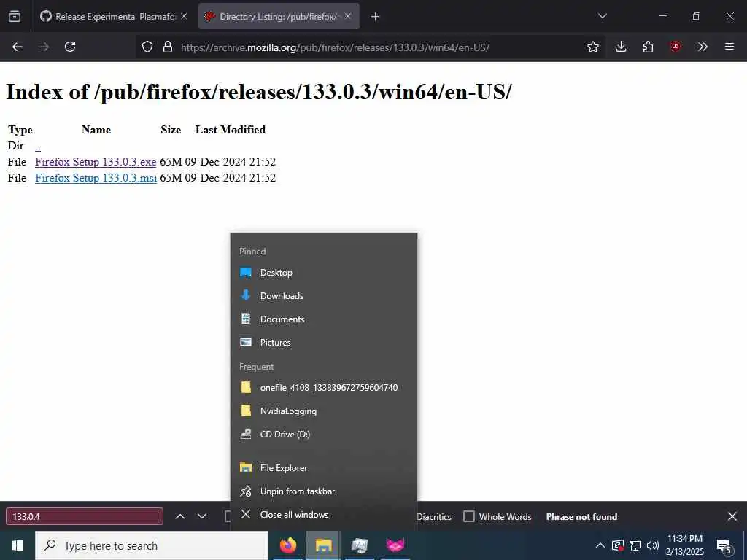Show more tools overflow chevron
The height and width of the screenshot is (560, 747).
pyautogui.click(x=703, y=47)
